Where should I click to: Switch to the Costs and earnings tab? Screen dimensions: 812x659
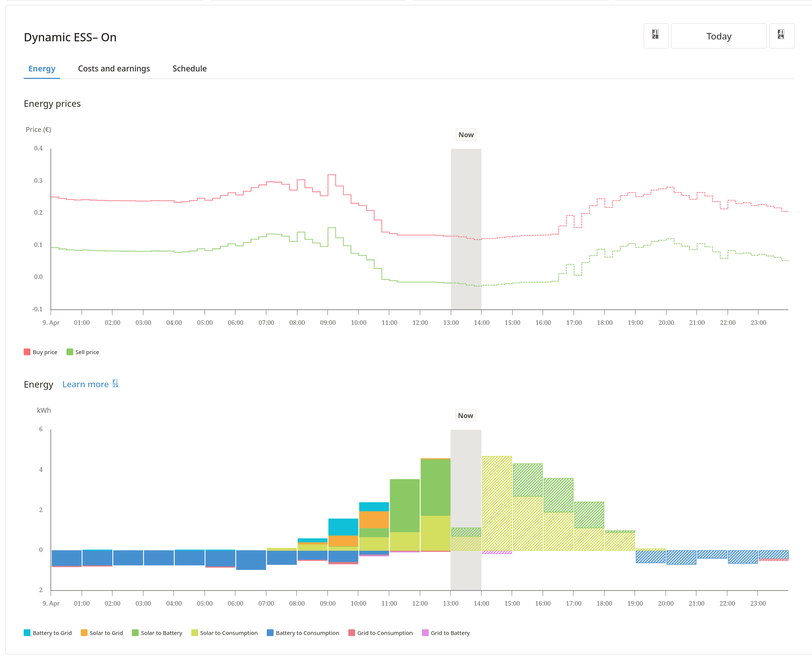(114, 68)
